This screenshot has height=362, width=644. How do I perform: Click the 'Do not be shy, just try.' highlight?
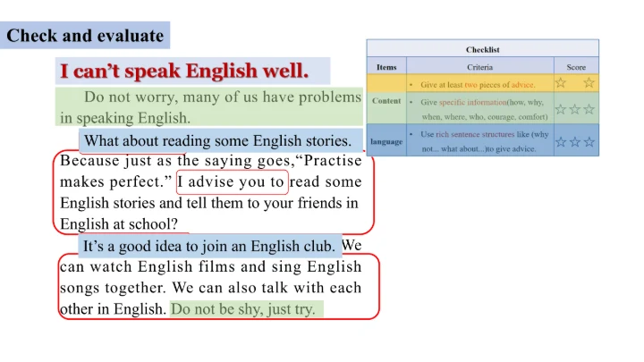tap(245, 309)
